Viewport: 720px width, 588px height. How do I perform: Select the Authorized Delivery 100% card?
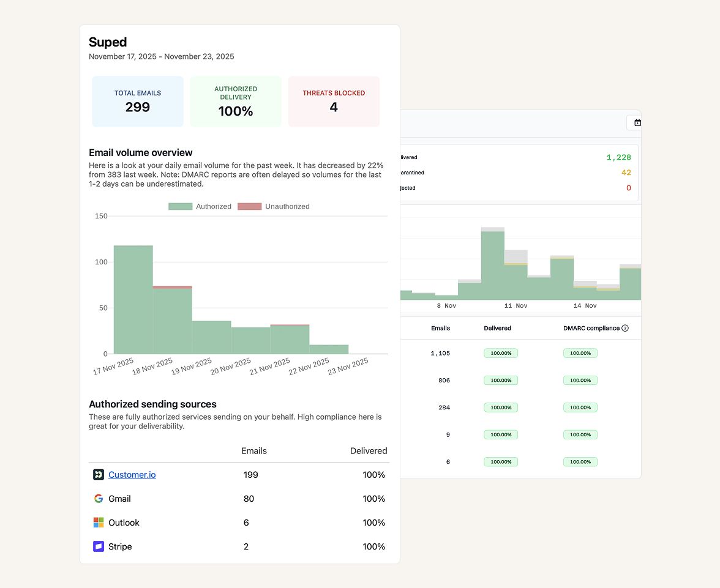(x=236, y=102)
